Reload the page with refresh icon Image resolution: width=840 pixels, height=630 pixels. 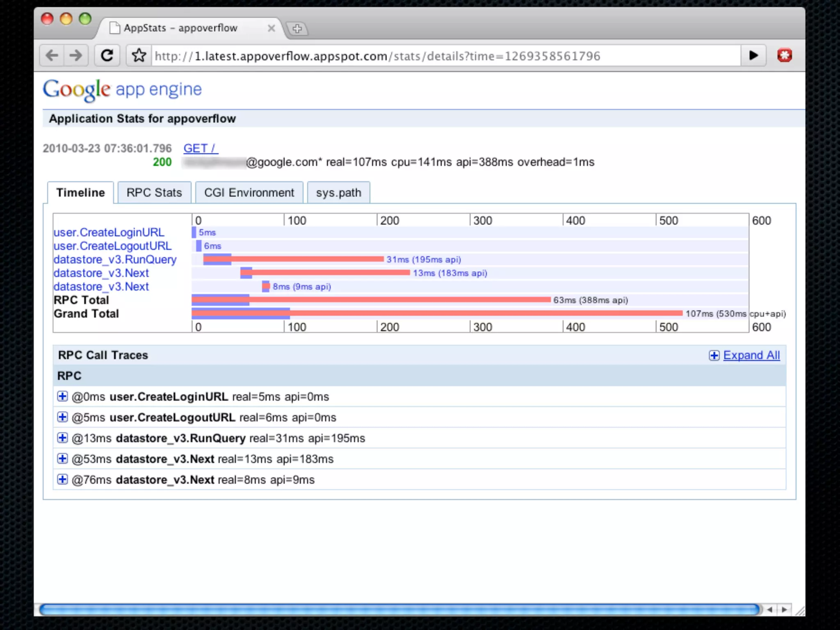coord(107,55)
